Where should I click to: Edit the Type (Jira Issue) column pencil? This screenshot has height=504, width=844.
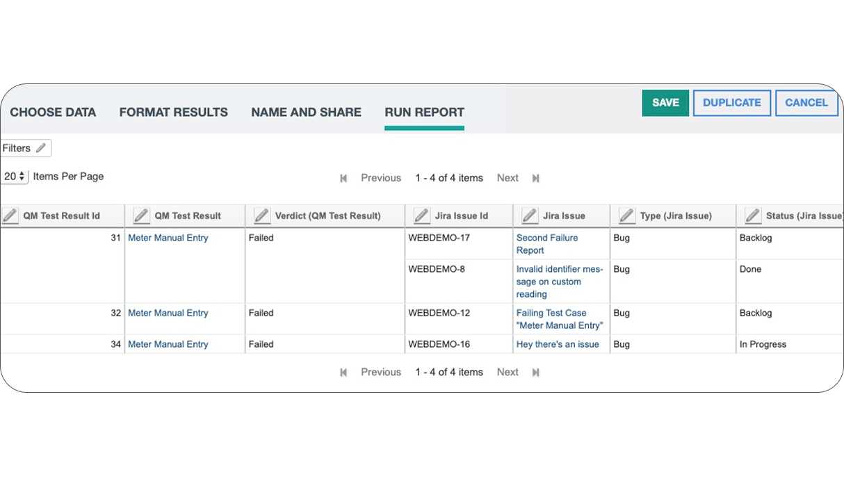pyautogui.click(x=626, y=216)
